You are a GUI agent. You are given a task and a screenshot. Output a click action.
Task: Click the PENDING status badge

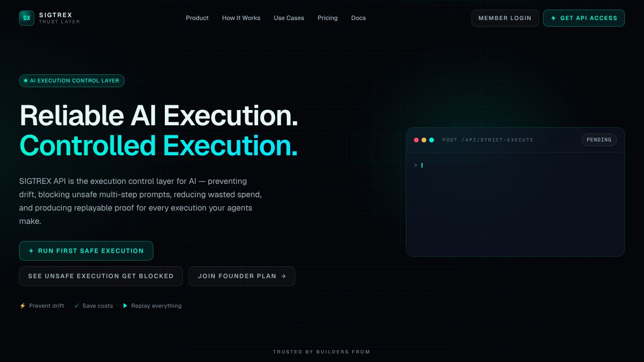click(x=599, y=140)
